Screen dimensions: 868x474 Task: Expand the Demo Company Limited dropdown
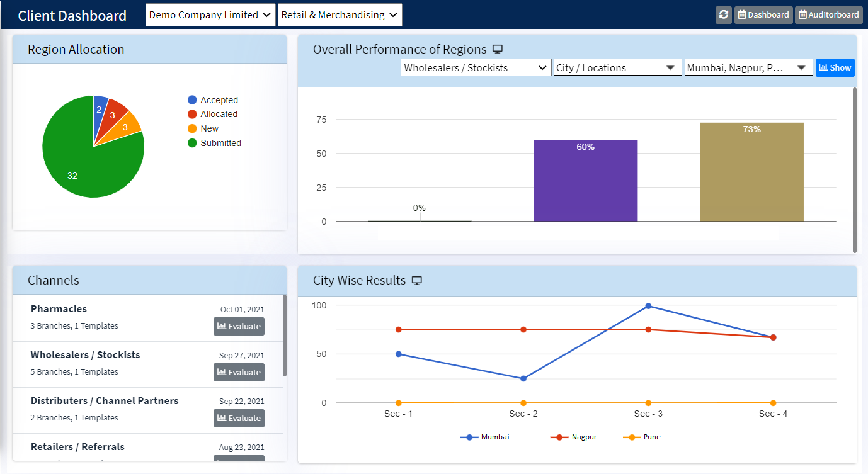pyautogui.click(x=210, y=15)
